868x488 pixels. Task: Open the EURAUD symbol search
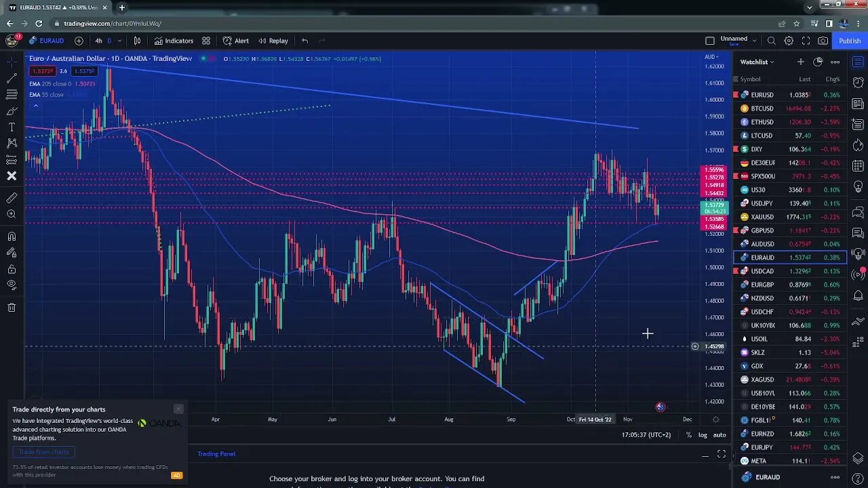coord(46,41)
